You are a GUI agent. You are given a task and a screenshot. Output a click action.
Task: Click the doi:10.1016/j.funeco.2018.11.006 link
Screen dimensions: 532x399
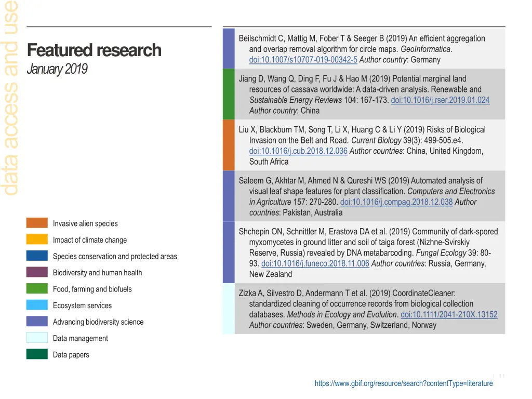pyautogui.click(x=315, y=263)
